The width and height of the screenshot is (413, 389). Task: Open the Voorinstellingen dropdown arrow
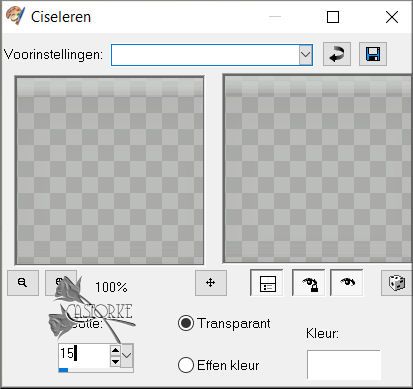(305, 55)
